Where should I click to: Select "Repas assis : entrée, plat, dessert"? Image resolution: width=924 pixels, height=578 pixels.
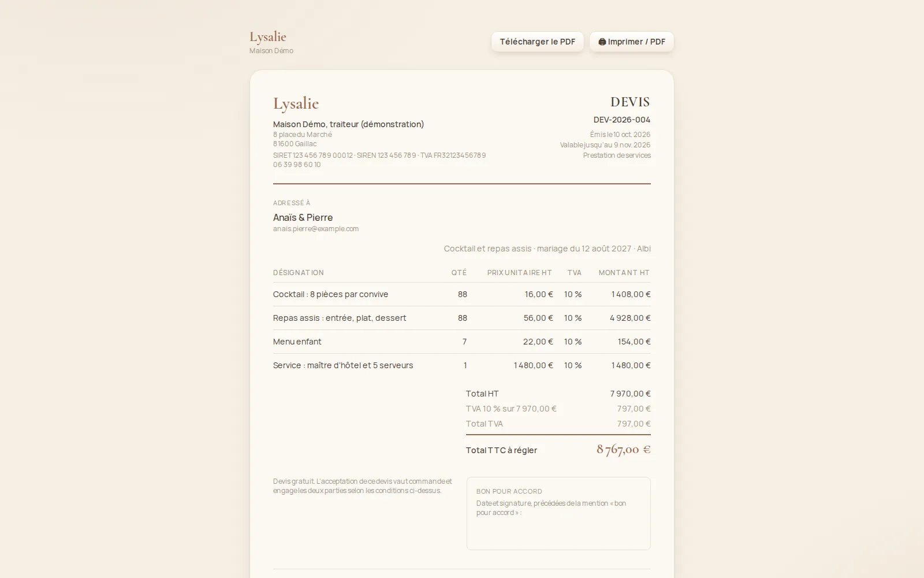coord(340,318)
